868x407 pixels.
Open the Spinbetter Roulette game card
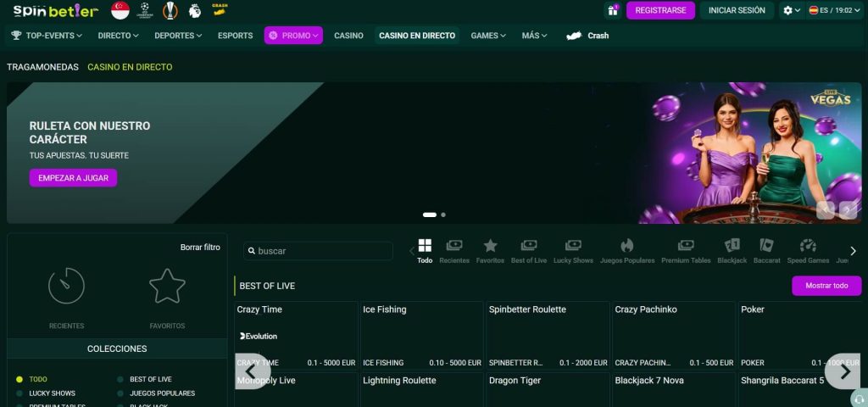[x=548, y=336]
